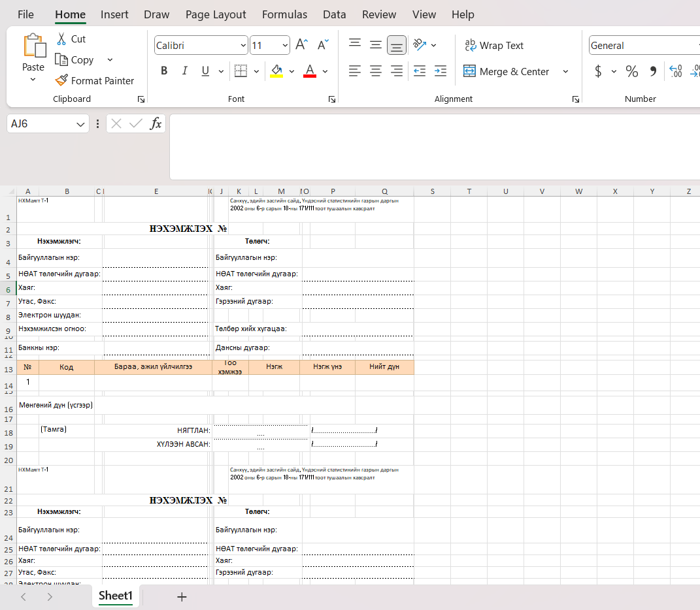This screenshot has width=700, height=610.
Task: Select the Sheet1 worksheet tab
Action: (x=116, y=596)
